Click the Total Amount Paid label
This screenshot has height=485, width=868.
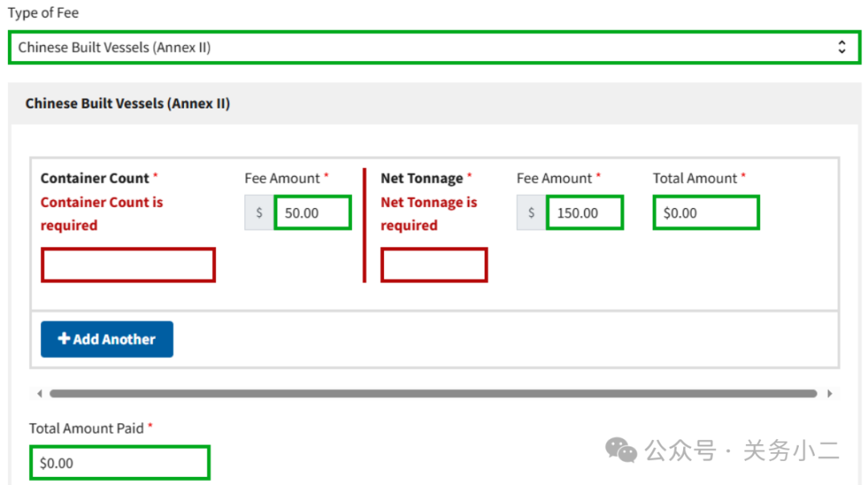point(86,428)
